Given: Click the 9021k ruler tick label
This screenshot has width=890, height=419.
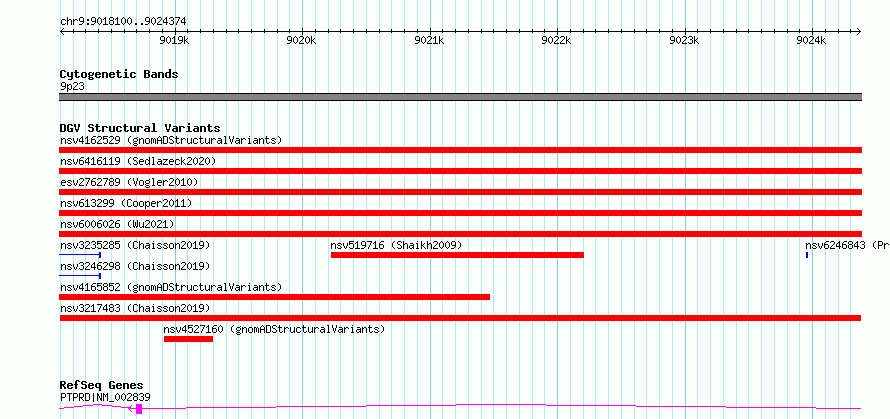Looking at the screenshot, I should coord(430,40).
